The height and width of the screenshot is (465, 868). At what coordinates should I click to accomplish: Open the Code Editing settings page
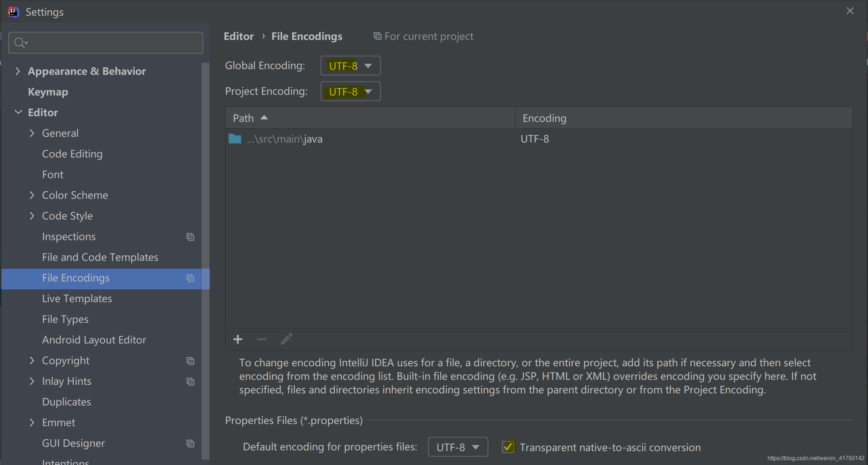[72, 154]
